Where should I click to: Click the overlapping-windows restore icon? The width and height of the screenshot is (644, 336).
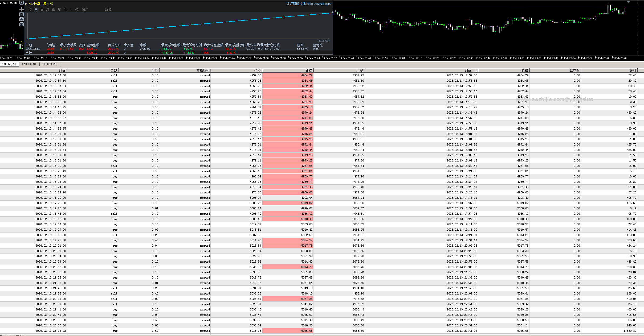(22, 24)
